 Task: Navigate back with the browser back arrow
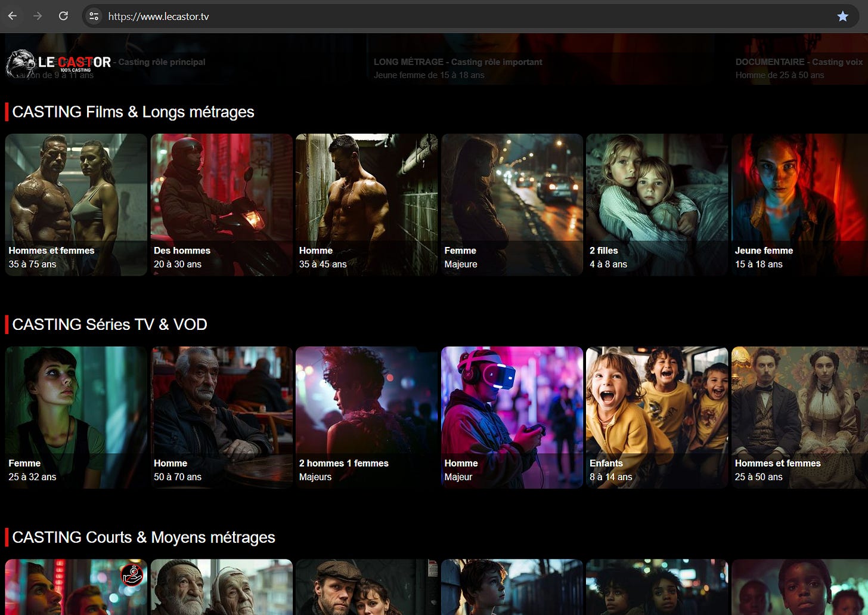click(x=13, y=16)
